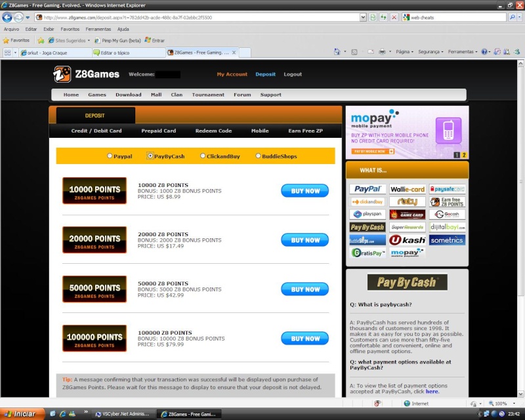Click the mopay mobile payment banner
The width and height of the screenshot is (525, 420).
pos(407,133)
